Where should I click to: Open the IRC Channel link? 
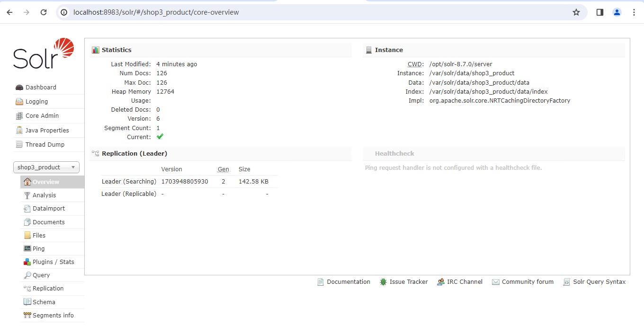tap(465, 282)
